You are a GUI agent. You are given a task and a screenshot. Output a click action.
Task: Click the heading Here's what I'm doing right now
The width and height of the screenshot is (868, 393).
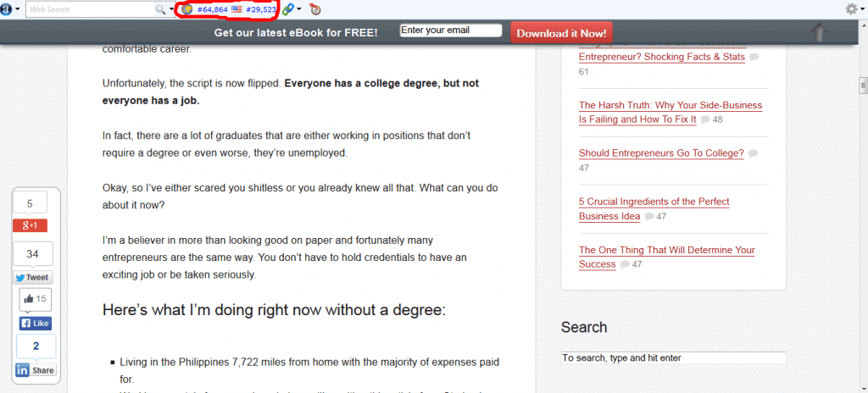coord(274,310)
